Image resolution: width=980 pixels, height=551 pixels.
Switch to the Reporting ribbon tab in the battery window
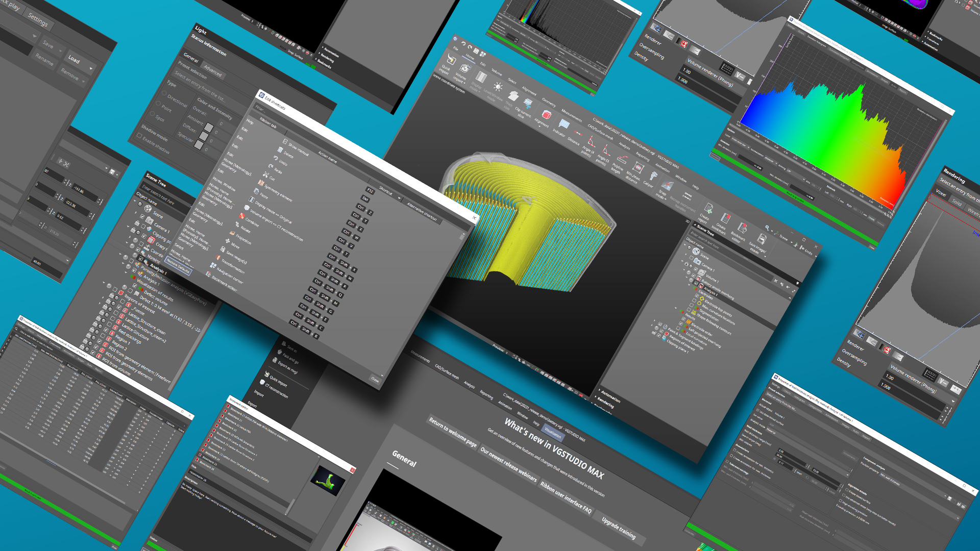(643, 157)
